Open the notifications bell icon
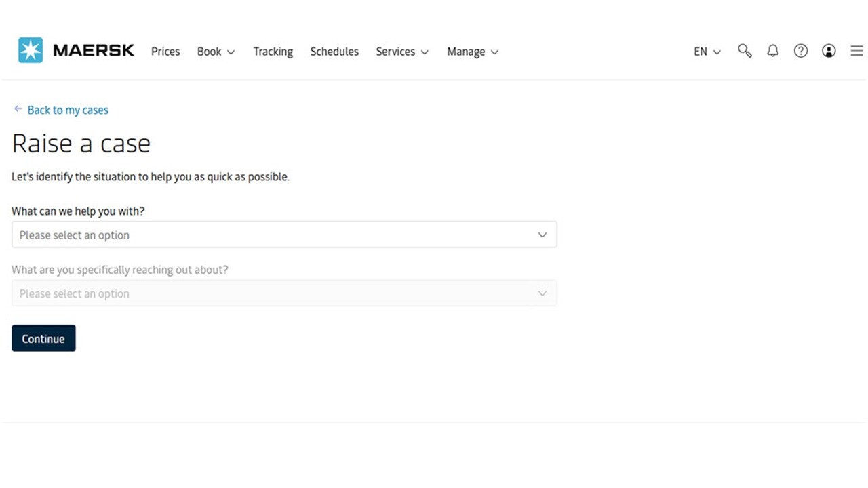The width and height of the screenshot is (868, 488). 772,51
